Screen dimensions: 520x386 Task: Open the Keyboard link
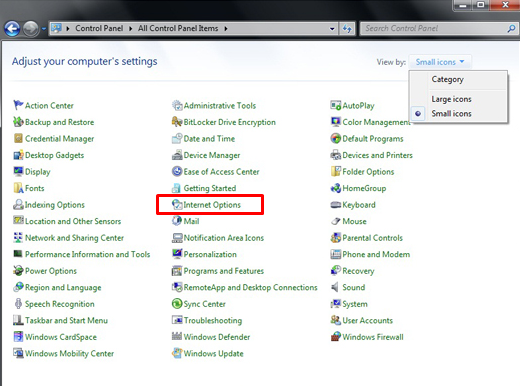359,205
